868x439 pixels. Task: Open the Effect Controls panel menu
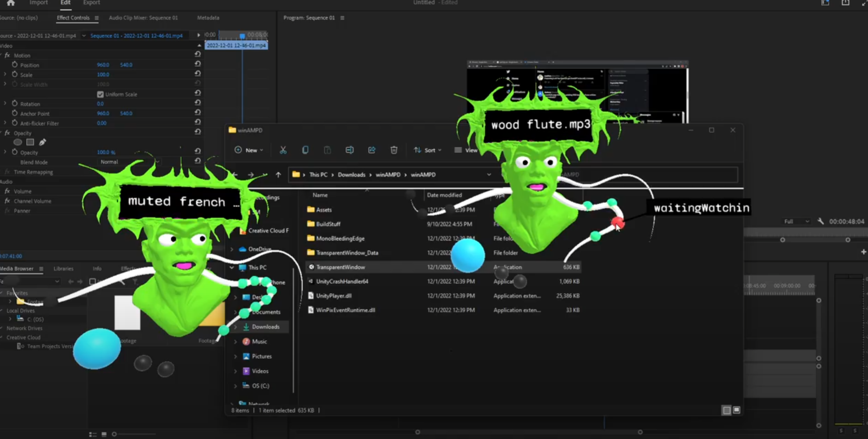(97, 18)
